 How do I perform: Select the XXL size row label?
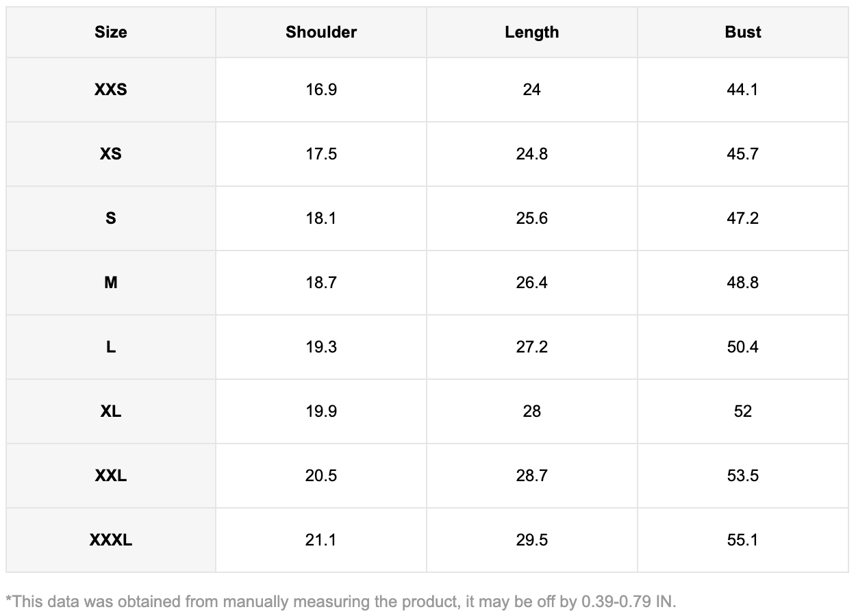pyautogui.click(x=111, y=476)
